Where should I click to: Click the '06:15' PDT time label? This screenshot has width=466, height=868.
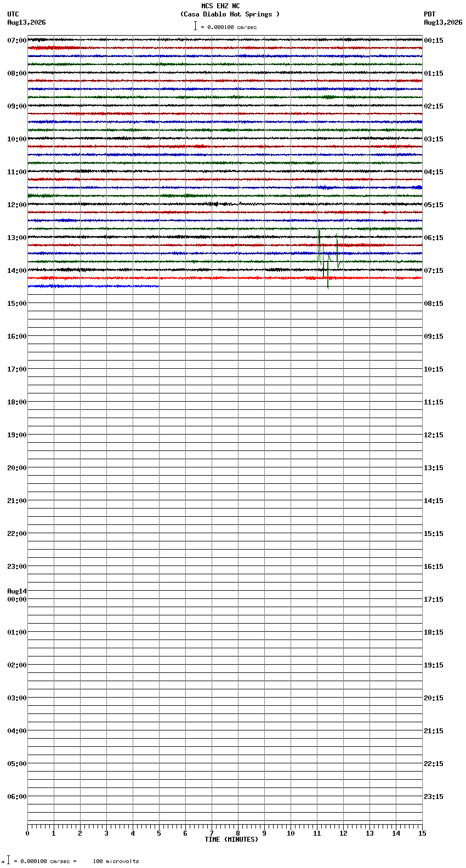pyautogui.click(x=434, y=238)
